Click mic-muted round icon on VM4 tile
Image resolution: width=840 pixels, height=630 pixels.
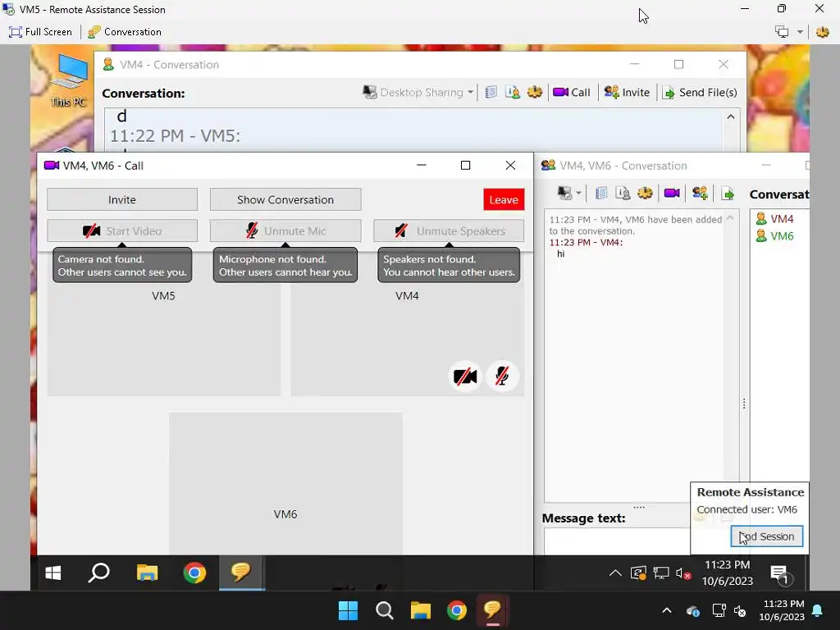tap(502, 377)
